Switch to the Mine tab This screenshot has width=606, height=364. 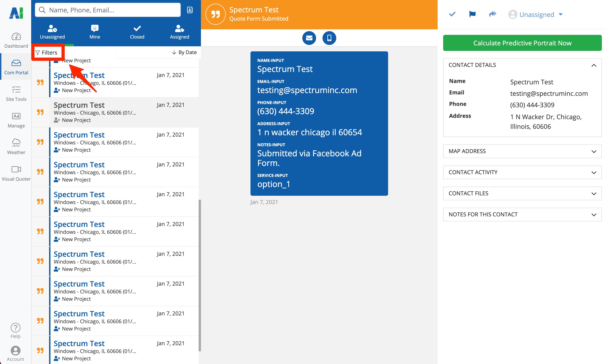tap(95, 32)
